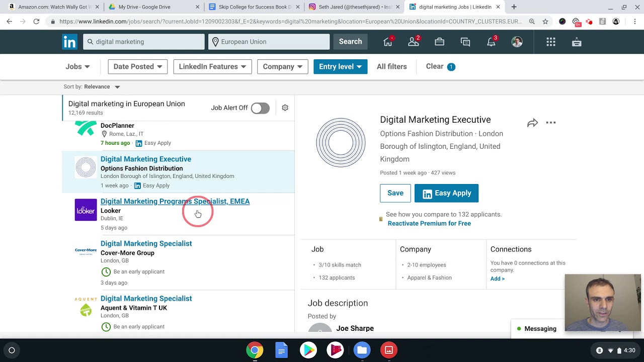Image resolution: width=644 pixels, height=362 pixels.
Task: Open My Network icon
Action: [414, 42]
